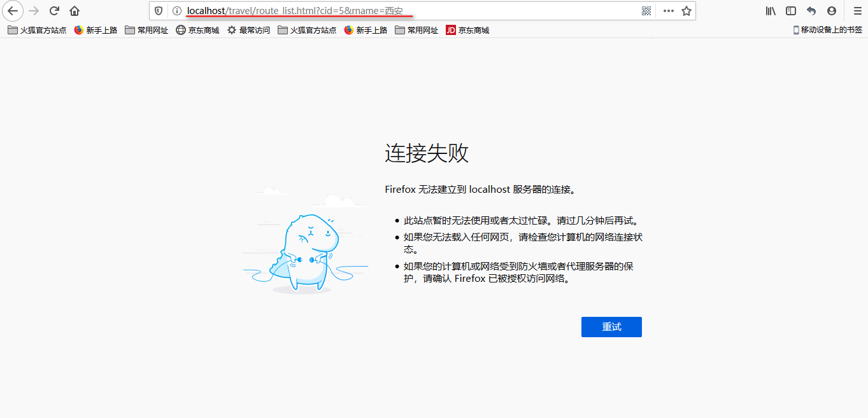
Task: Click bullet text starting '如果您无法载入任何网页'
Action: tap(523, 243)
